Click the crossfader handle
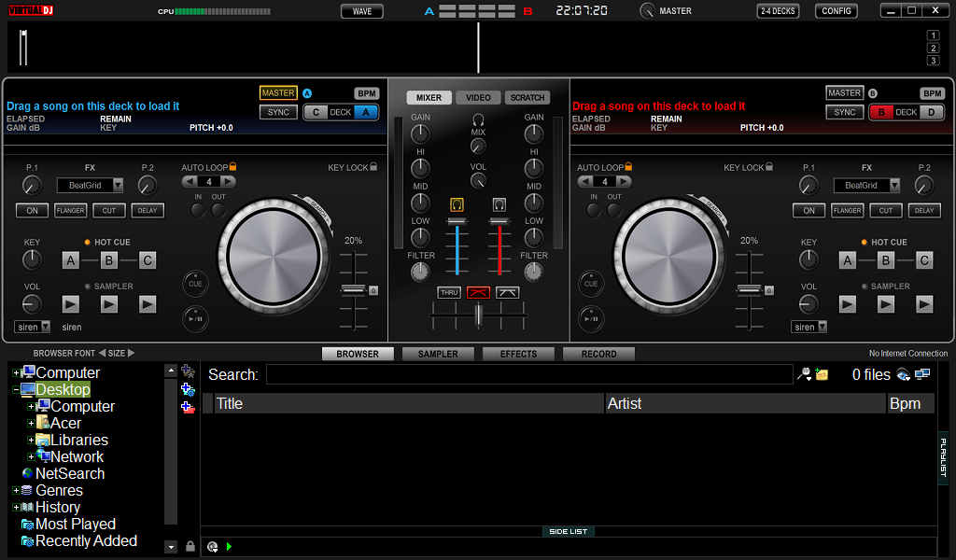This screenshot has height=560, width=956. pos(479,315)
